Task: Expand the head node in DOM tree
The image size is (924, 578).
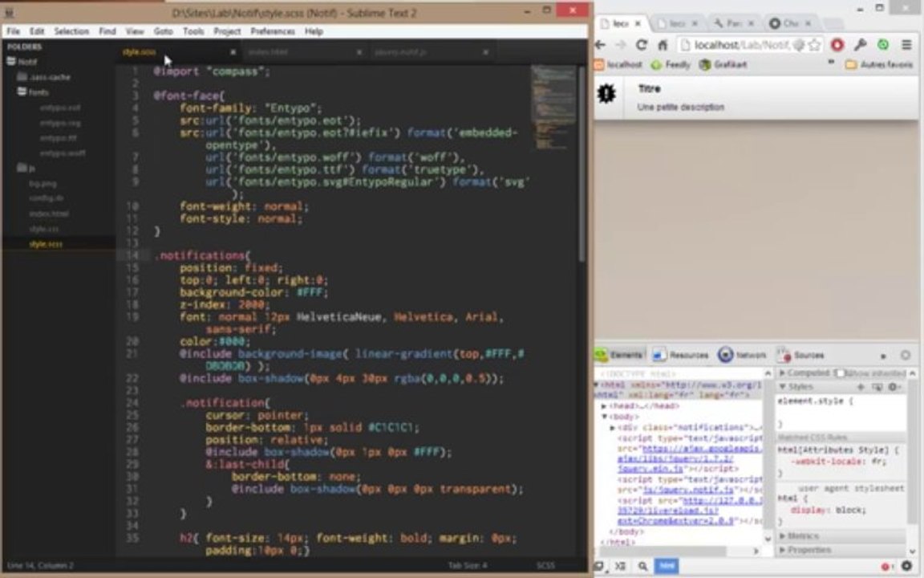Action: coord(604,405)
